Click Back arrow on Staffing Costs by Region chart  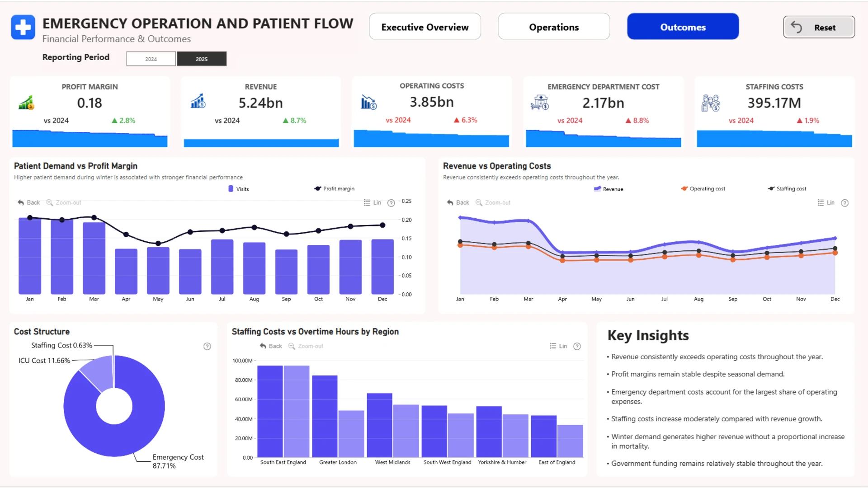point(271,346)
